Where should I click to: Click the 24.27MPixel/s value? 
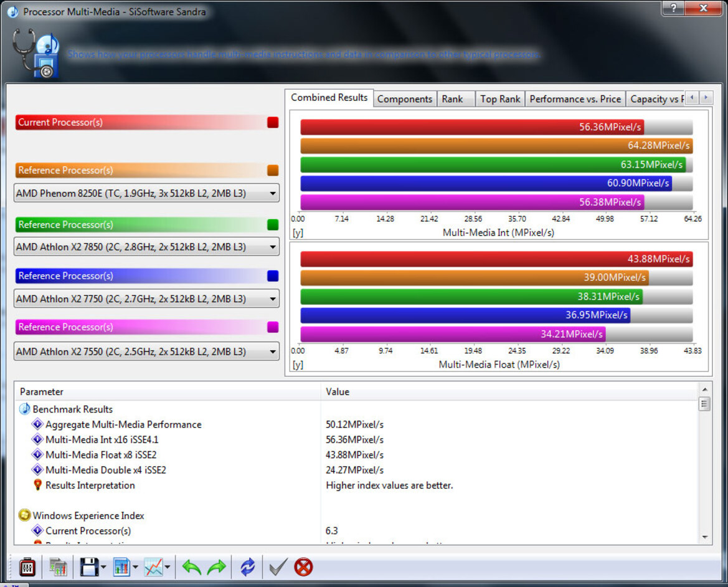[x=355, y=470]
